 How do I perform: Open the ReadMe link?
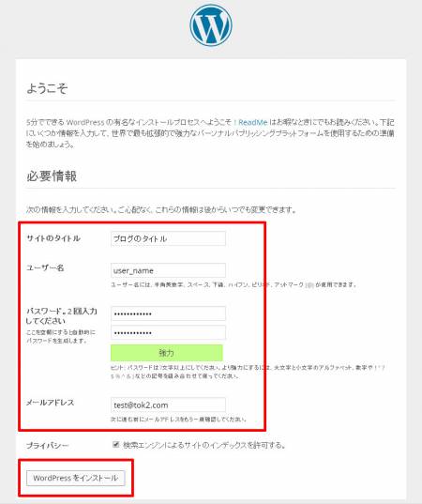(253, 122)
